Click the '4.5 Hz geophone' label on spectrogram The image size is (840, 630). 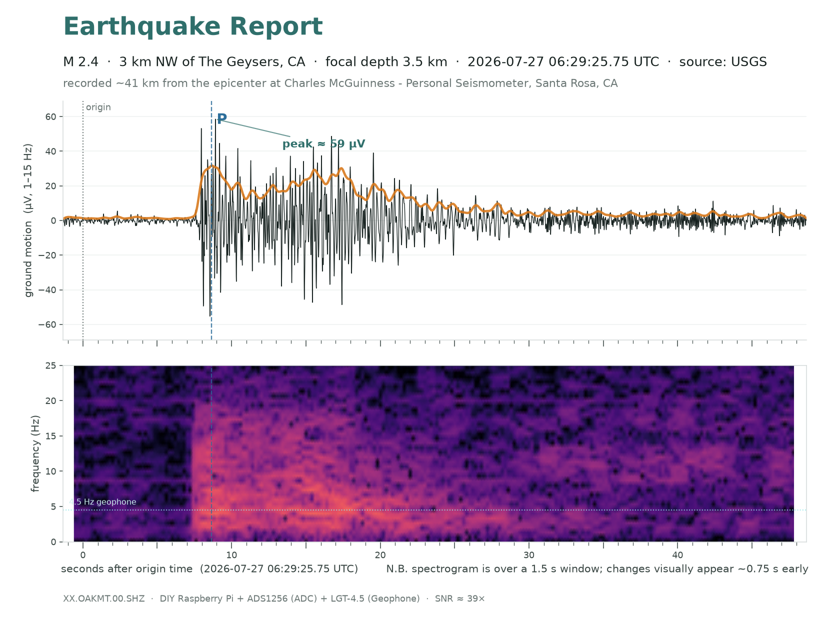tap(102, 502)
